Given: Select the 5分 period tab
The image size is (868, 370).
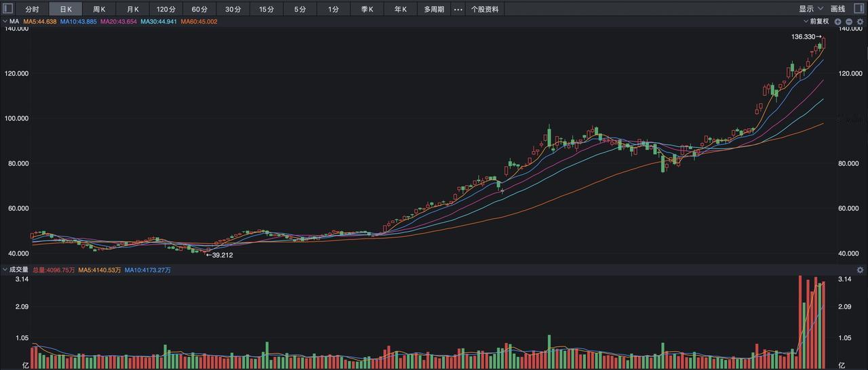Looking at the screenshot, I should [x=300, y=9].
